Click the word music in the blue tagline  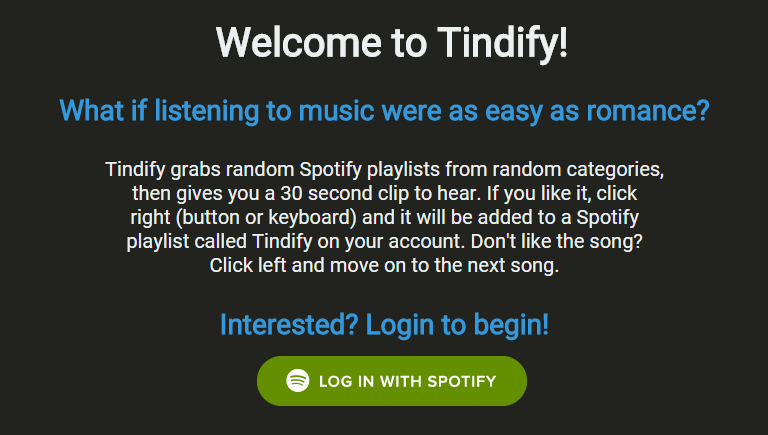click(336, 111)
